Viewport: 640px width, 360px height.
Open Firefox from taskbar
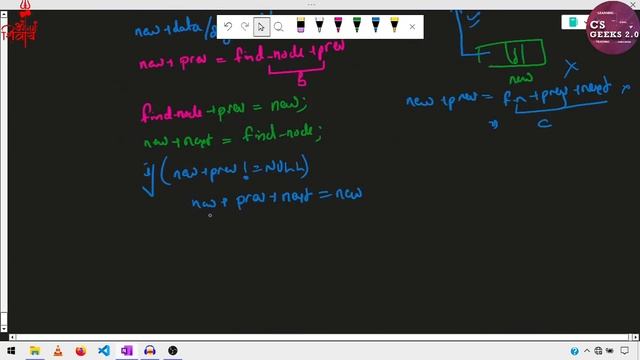pos(81,351)
